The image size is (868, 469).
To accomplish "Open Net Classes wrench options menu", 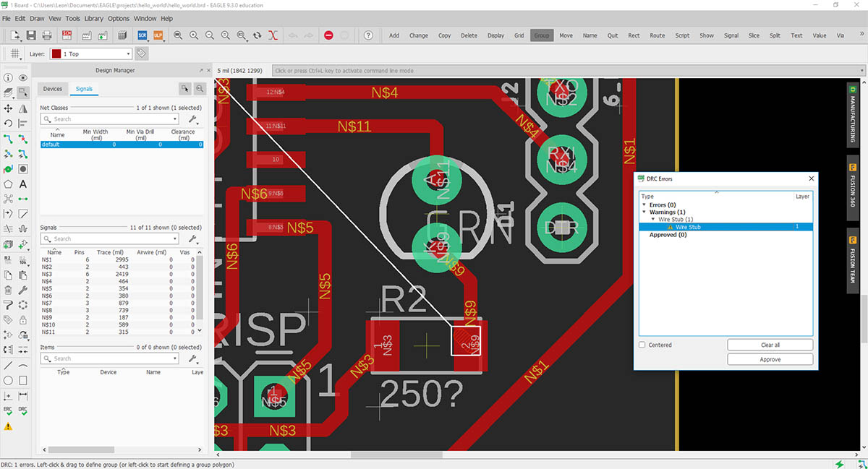I will tap(193, 119).
